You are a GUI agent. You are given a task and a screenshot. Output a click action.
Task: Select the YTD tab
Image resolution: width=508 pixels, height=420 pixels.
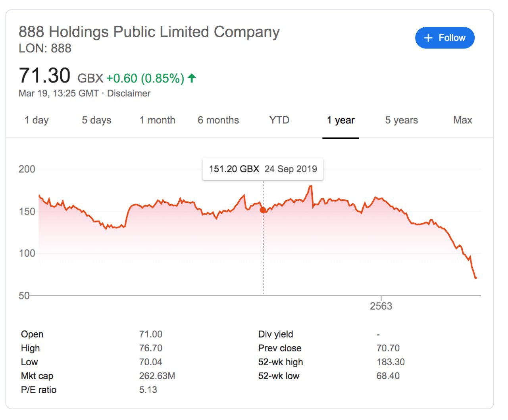click(x=279, y=120)
